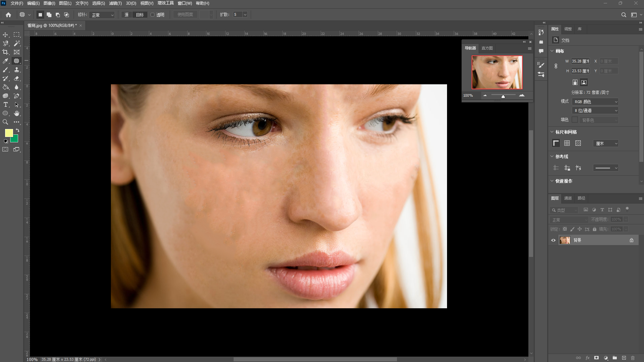
Task: Switch to the 调整 tab
Action: 568,29
